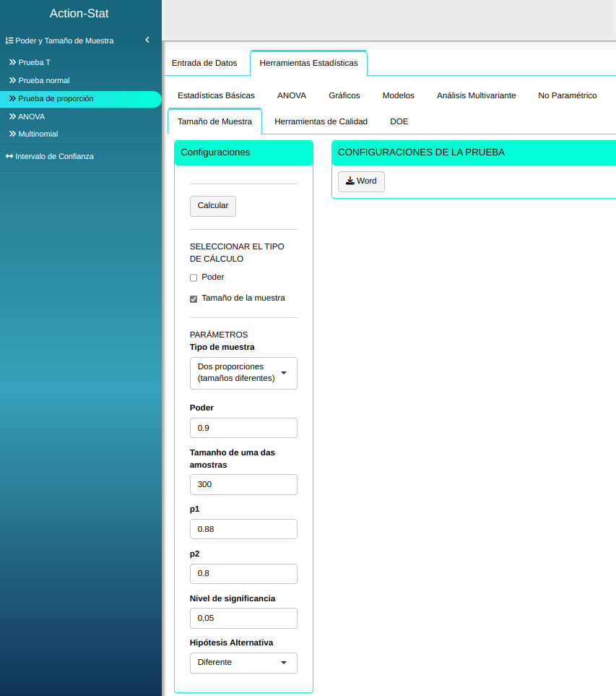
Task: Collapse the Poder y Tamaño de Muestra chevron
Action: click(x=147, y=40)
